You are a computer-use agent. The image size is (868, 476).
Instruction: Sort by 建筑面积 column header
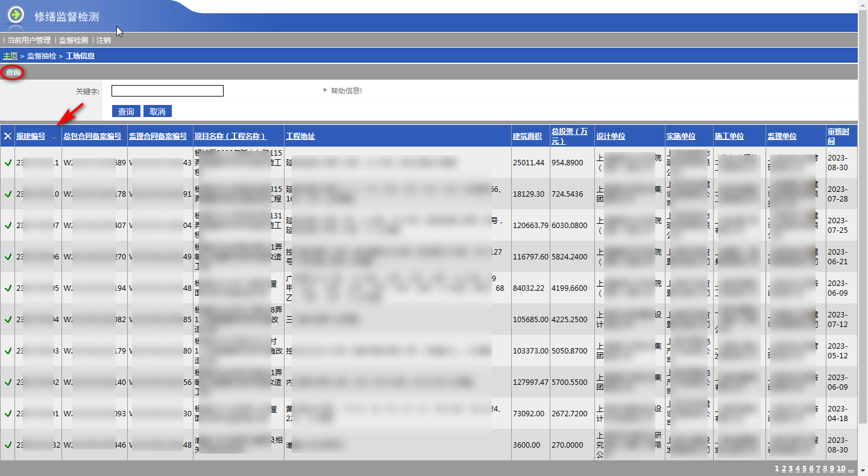[x=527, y=136]
